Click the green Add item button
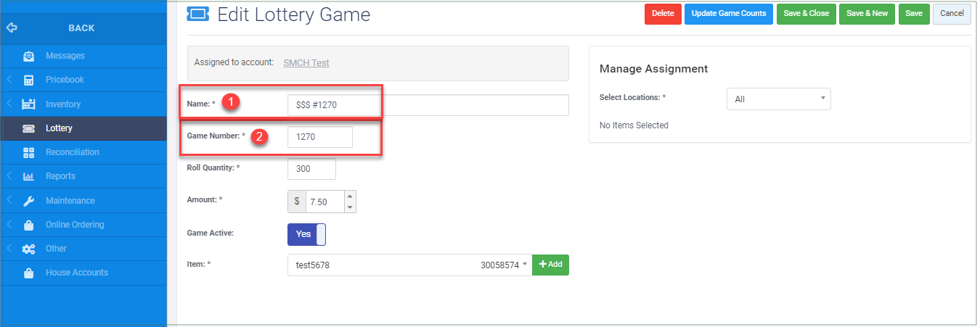Viewport: 980px width, 327px height. [550, 265]
